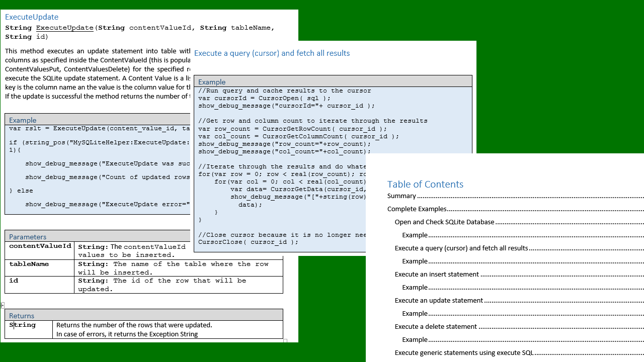Viewport: 644px width, 362px height.
Task: Click the 'Execute a query (cursor) and fetch all results' heading
Action: [x=272, y=53]
